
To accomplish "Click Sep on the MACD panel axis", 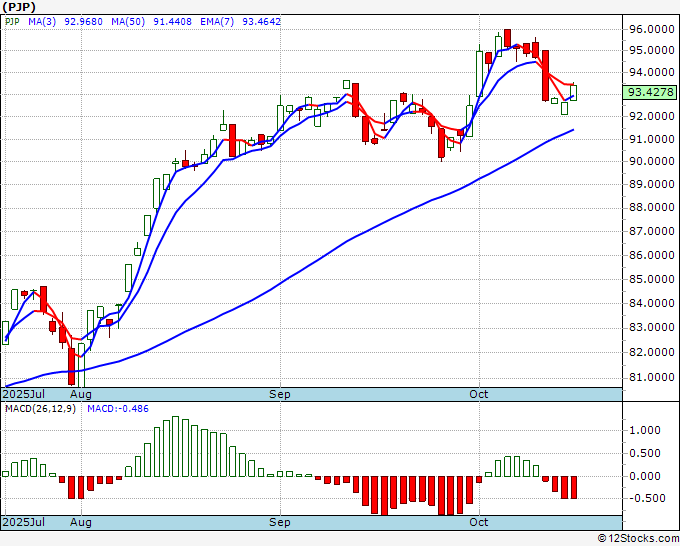I will tap(280, 522).
